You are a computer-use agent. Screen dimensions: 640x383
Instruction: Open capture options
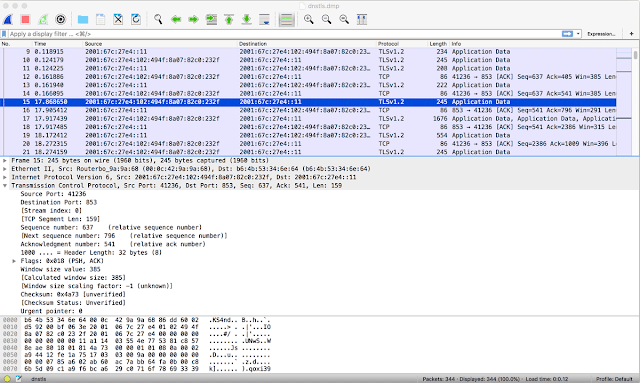(x=60, y=19)
